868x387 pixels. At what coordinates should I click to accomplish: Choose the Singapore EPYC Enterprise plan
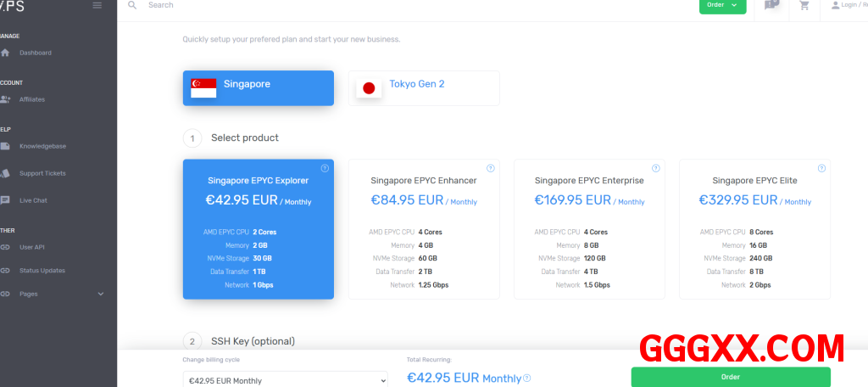tap(589, 229)
